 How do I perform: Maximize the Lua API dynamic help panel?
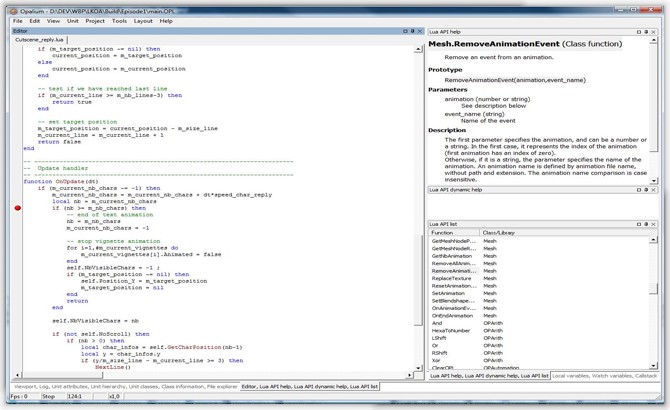pyautogui.click(x=639, y=190)
